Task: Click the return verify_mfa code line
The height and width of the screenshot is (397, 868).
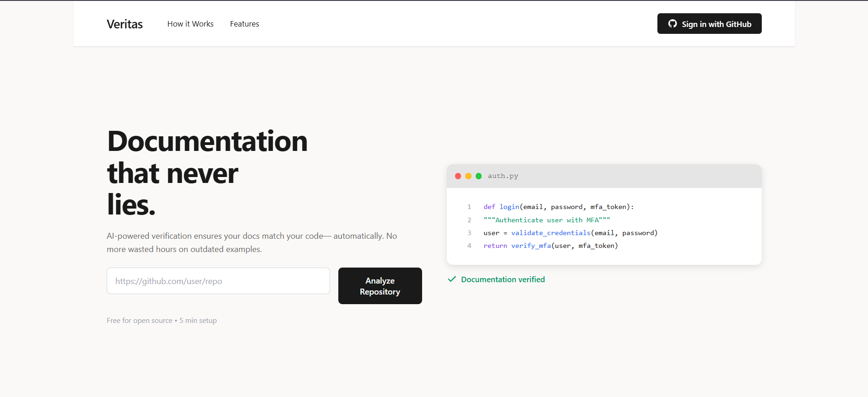Action: (551, 246)
